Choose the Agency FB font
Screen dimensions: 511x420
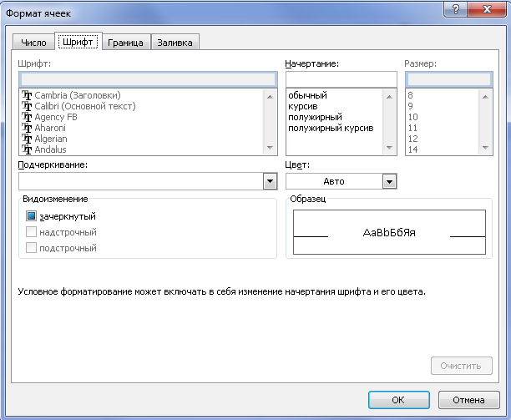point(55,117)
